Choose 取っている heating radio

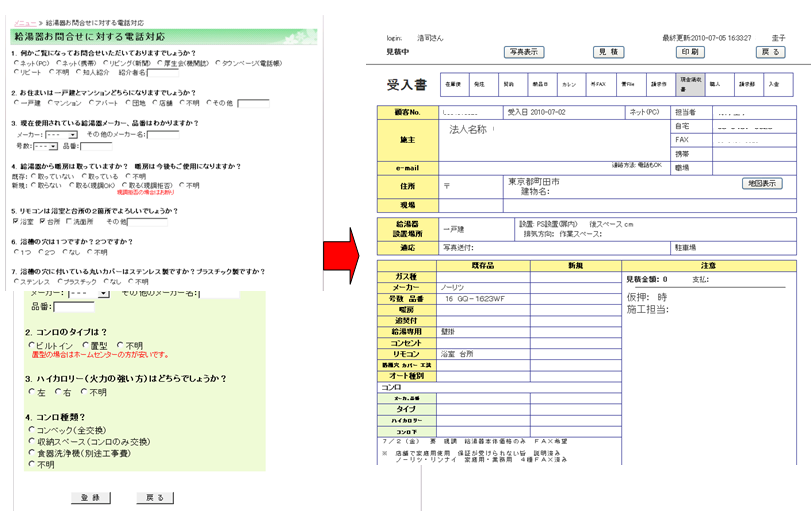pos(84,176)
